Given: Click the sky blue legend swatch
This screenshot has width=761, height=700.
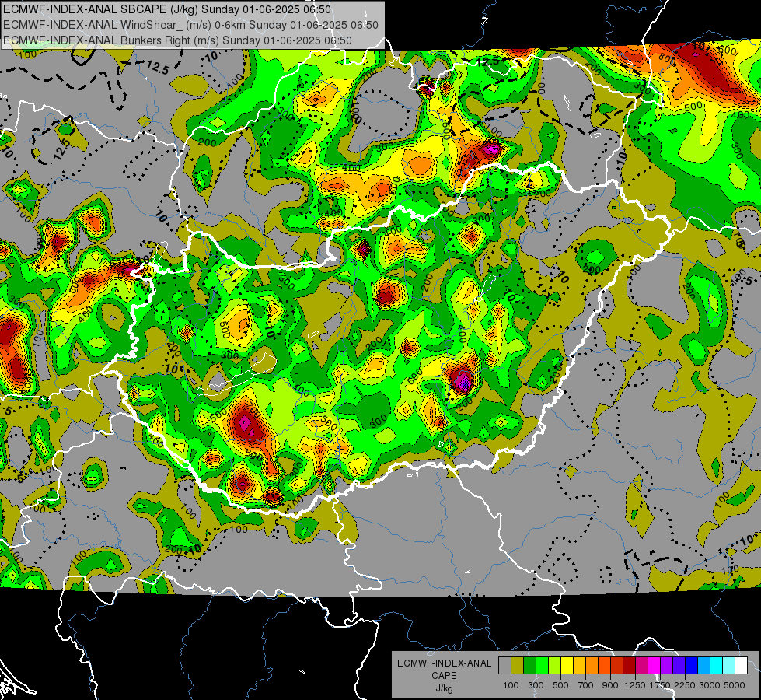Looking at the screenshot, I should pos(703,666).
